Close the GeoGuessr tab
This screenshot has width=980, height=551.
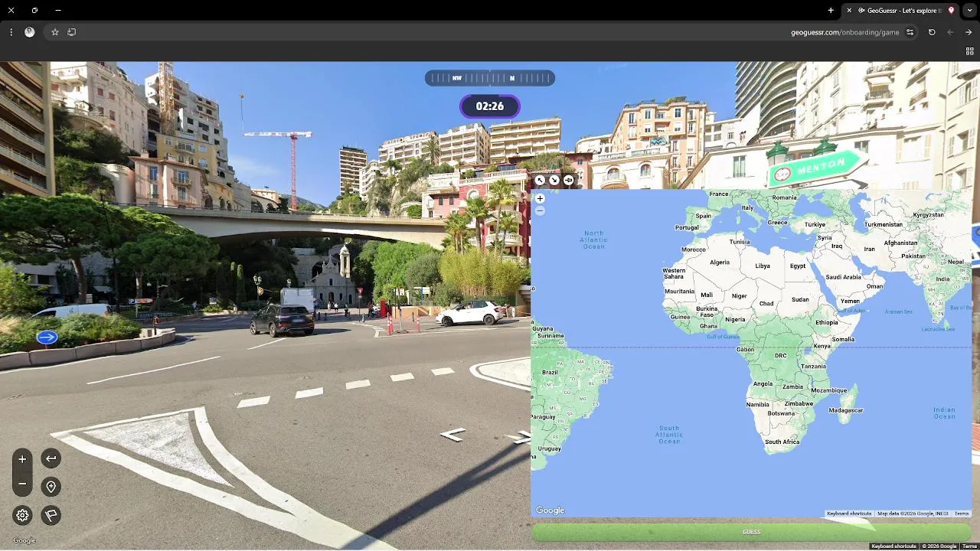(849, 11)
